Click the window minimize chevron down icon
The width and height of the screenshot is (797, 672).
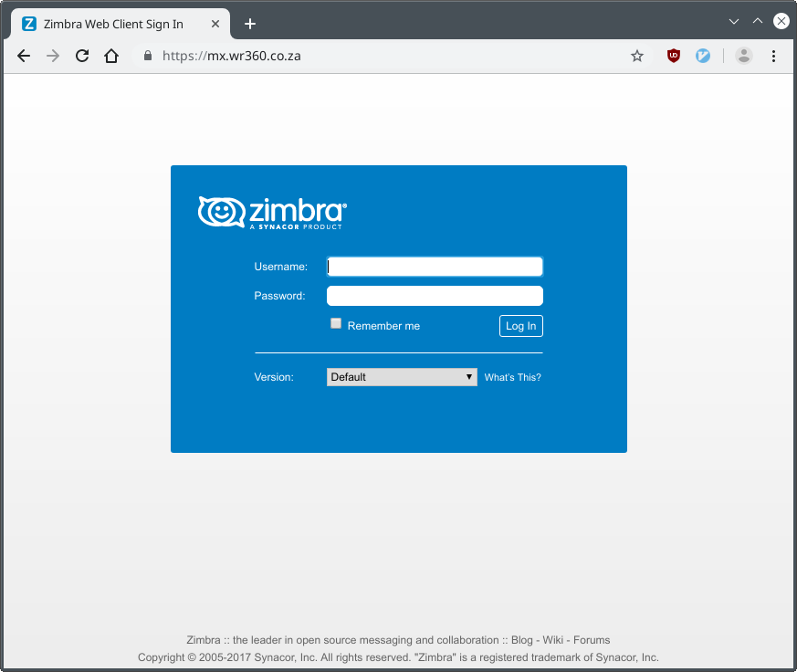[x=733, y=21]
